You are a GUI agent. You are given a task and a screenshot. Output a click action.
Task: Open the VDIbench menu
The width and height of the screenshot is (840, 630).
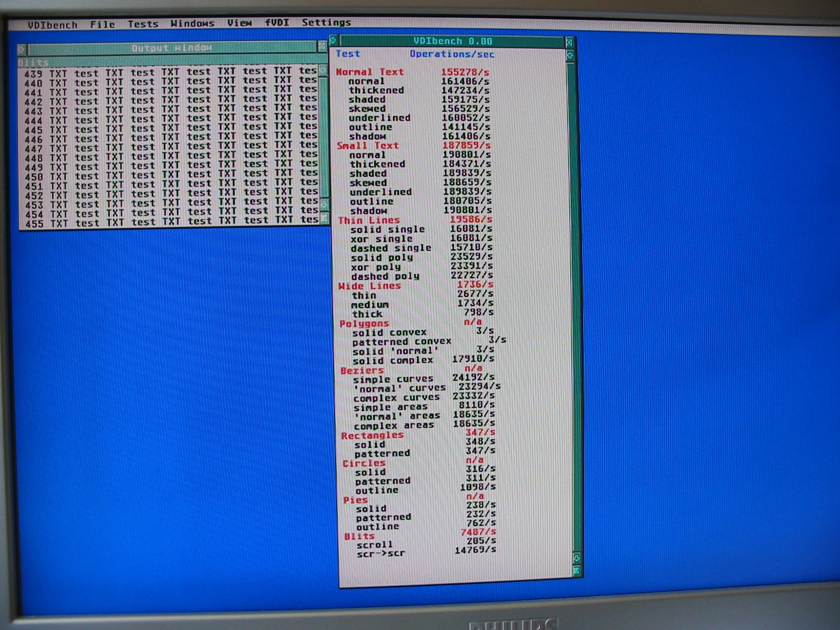[52, 25]
